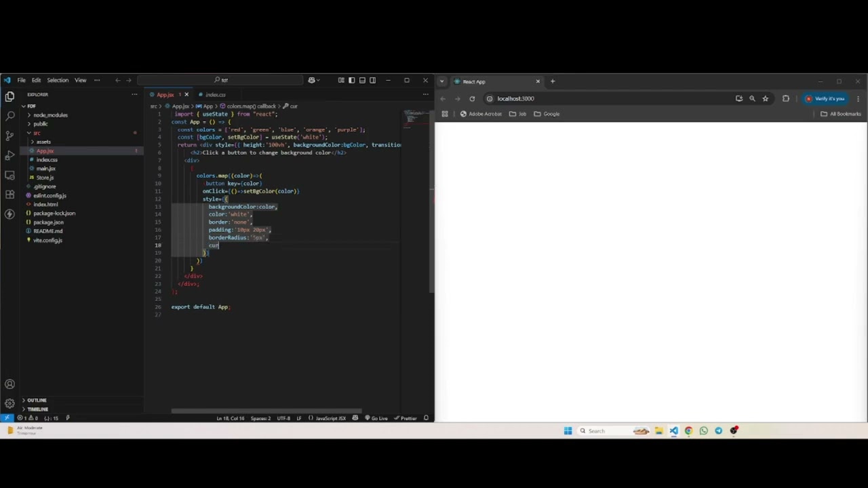Screen dimensions: 868x488
Task: Open the Chrome Extensions puzzle icon
Action: pos(786,98)
